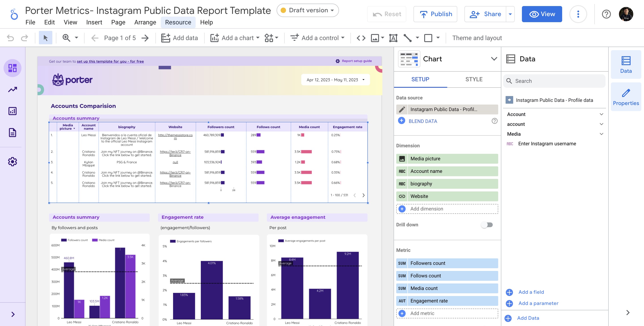Image resolution: width=644 pixels, height=326 pixels.
Task: Click the Media picture column sort header
Action: 68,127
